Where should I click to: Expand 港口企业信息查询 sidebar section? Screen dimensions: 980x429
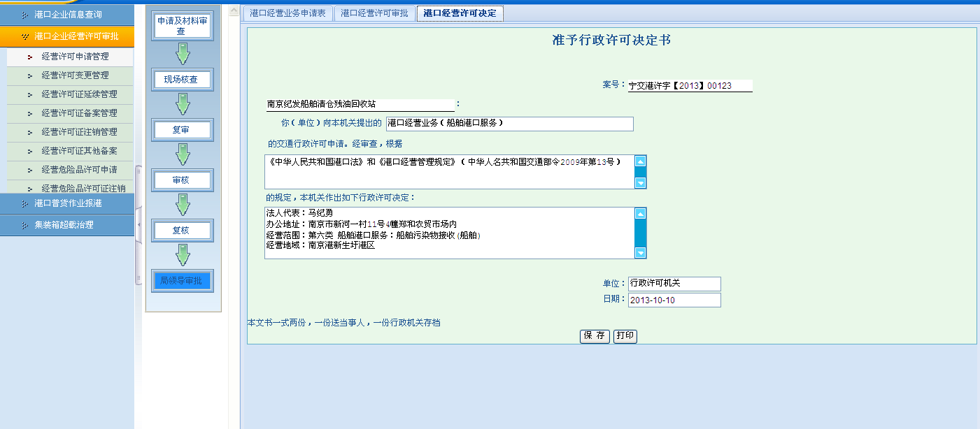[x=67, y=14]
